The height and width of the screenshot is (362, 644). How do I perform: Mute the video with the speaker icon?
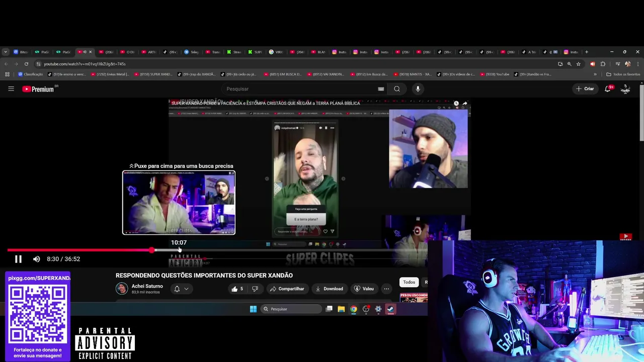coord(36,259)
